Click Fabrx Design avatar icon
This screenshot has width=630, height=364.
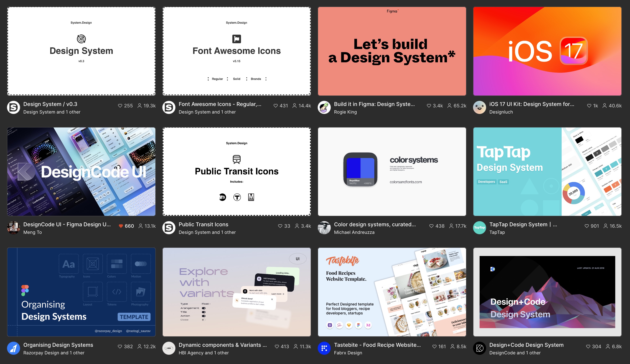click(x=324, y=348)
